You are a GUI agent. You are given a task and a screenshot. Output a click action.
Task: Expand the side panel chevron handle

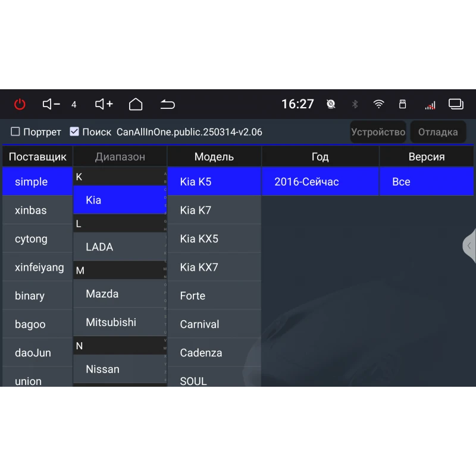coord(469,245)
